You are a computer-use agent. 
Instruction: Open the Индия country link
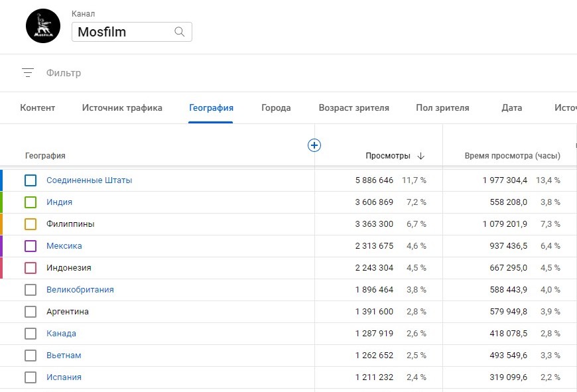coord(59,202)
